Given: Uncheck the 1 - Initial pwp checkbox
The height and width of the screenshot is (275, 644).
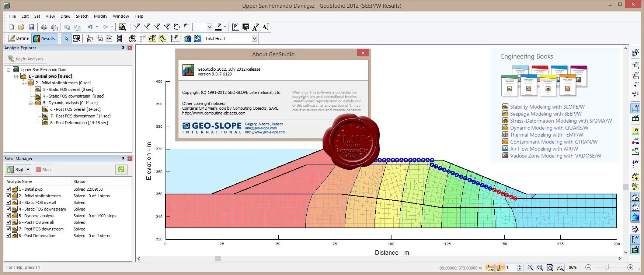Looking at the screenshot, I should pyautogui.click(x=8, y=189).
